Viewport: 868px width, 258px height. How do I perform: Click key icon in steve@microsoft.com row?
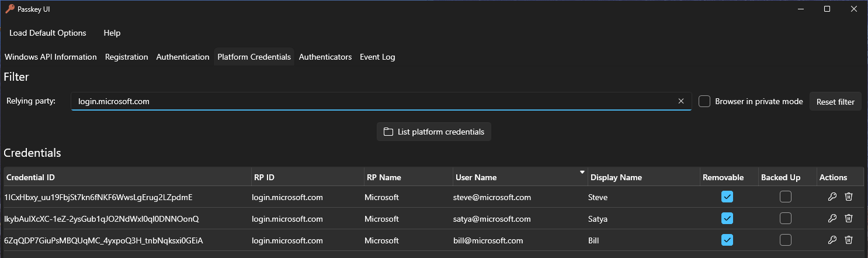(832, 197)
